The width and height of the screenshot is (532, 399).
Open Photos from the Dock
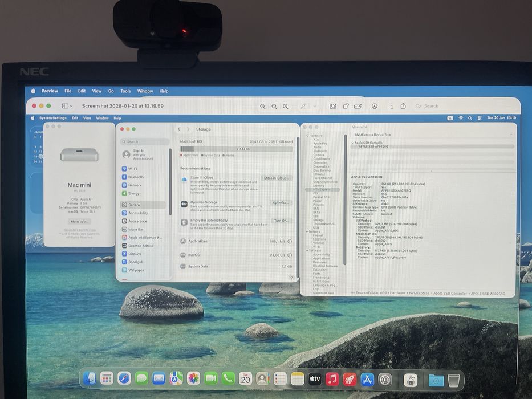(193, 378)
